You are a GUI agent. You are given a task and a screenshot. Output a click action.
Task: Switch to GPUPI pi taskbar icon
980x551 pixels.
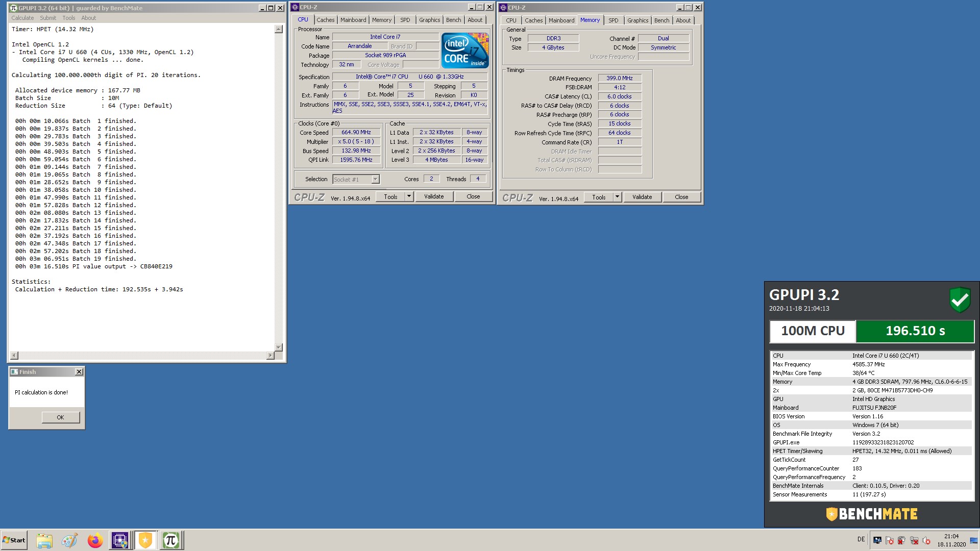[x=171, y=540]
